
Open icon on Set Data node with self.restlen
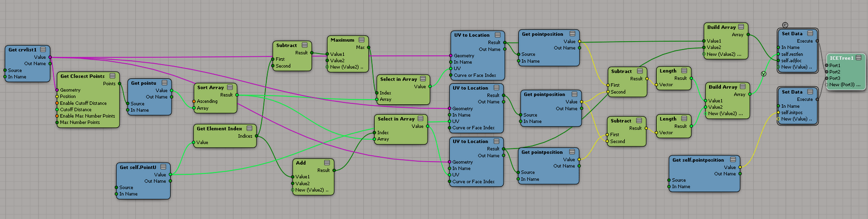pos(809,33)
